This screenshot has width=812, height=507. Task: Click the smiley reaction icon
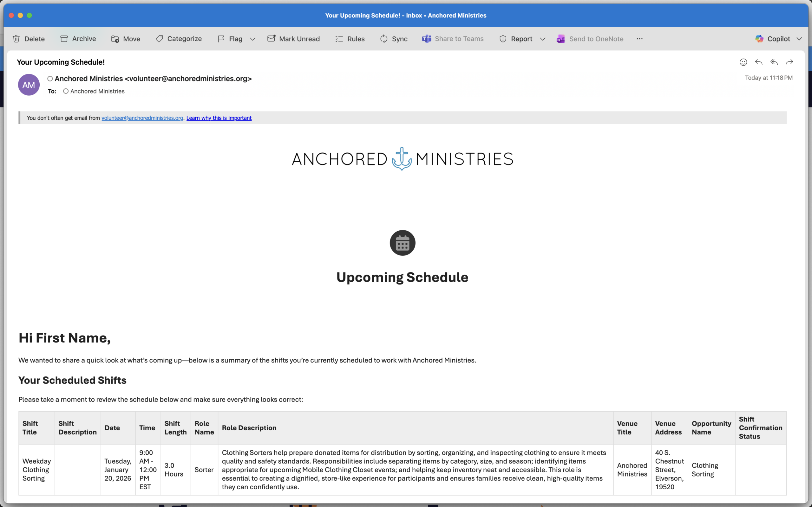(x=743, y=62)
